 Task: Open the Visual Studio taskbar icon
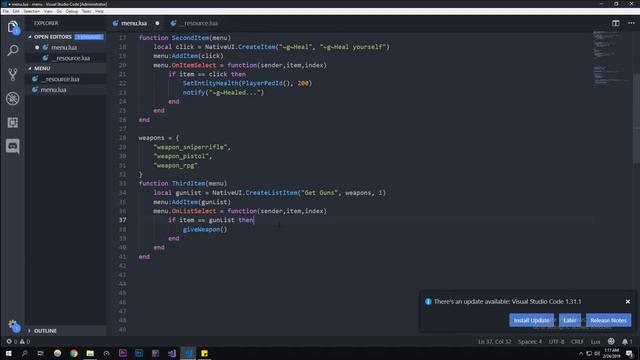point(172,353)
